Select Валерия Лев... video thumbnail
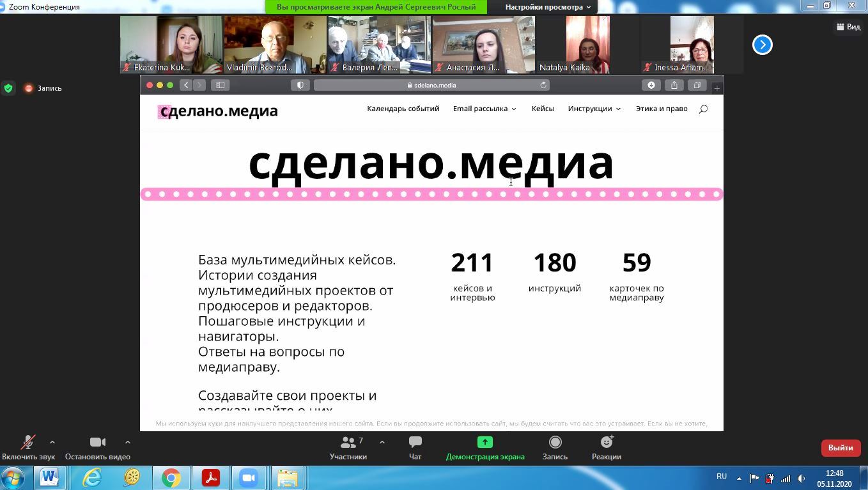This screenshot has width=868, height=490. (380, 45)
